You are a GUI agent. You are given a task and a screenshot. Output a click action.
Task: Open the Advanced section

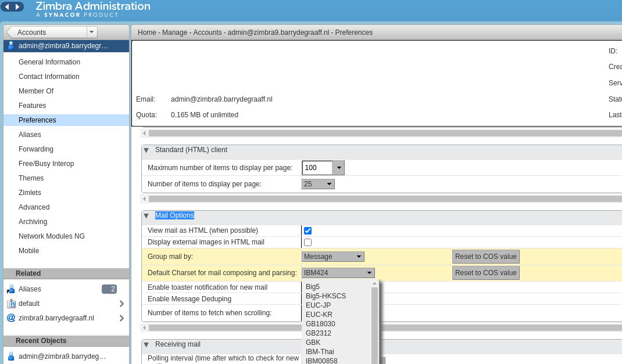click(34, 207)
